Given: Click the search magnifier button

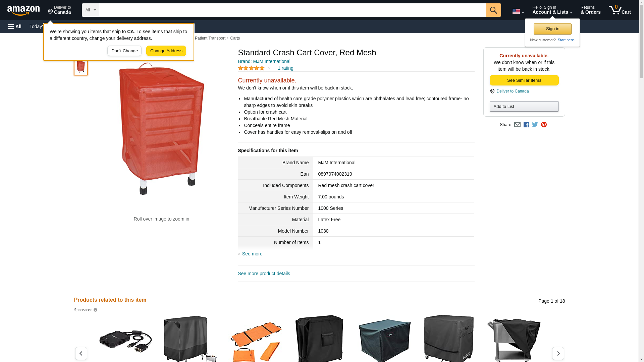Looking at the screenshot, I should point(493,10).
